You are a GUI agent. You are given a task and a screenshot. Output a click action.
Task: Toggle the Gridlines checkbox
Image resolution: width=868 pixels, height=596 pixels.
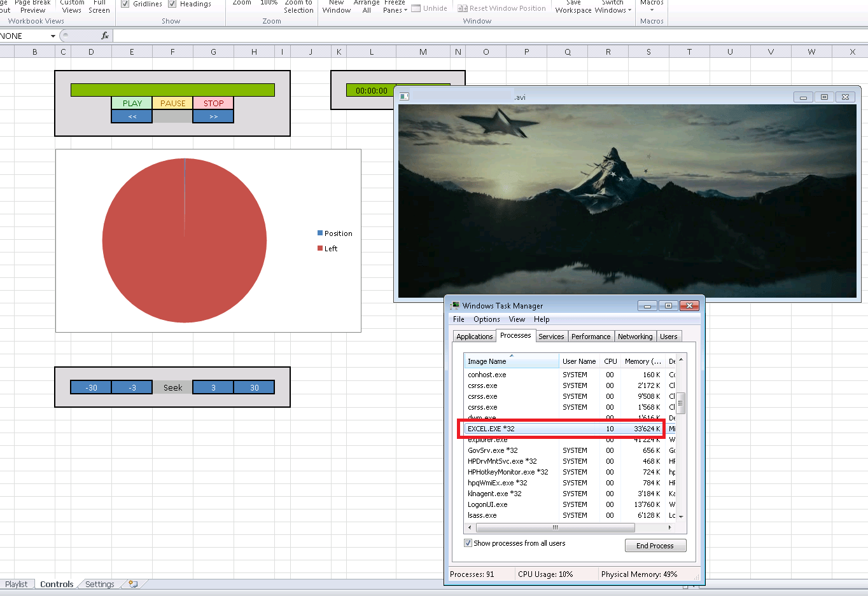pyautogui.click(x=125, y=3)
